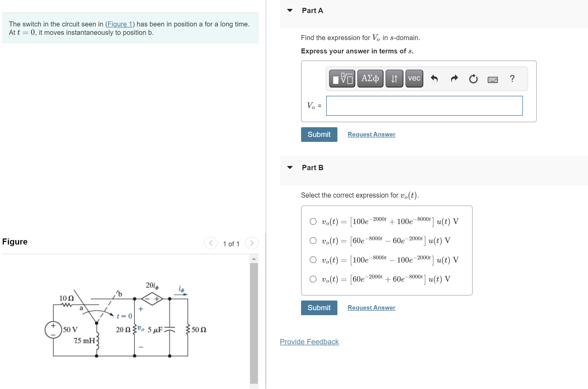Open the math template palette icon
The image size is (588, 389).
click(x=342, y=79)
